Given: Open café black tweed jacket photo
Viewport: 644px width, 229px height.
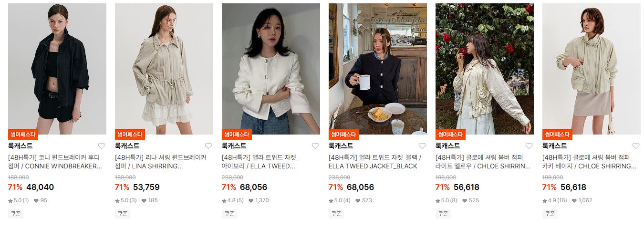Looking at the screenshot, I should pyautogui.click(x=378, y=69).
